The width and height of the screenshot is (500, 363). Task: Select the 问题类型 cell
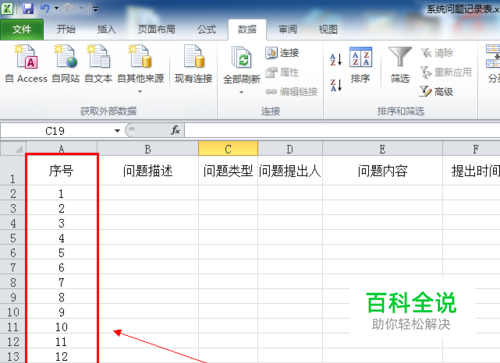click(228, 171)
